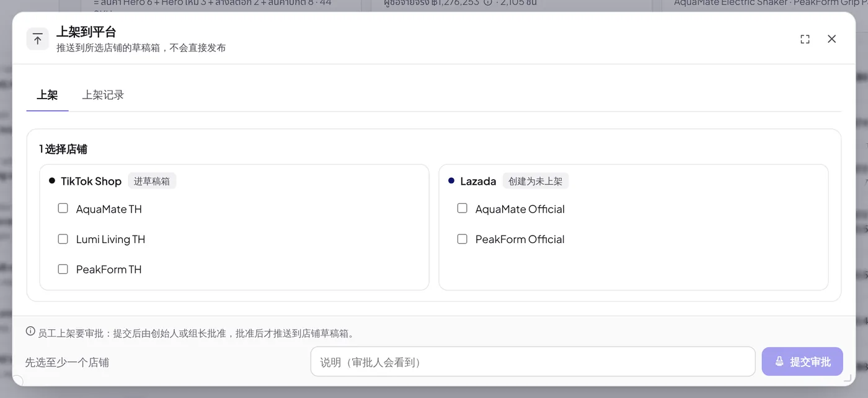Click the info icon beside 员工上架要审批
Image resolution: width=868 pixels, height=398 pixels.
30,331
